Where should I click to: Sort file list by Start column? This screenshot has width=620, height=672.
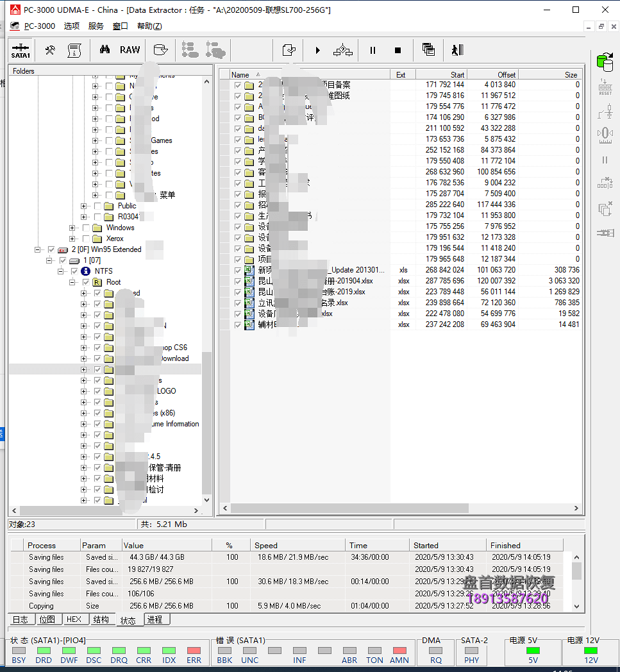click(441, 74)
